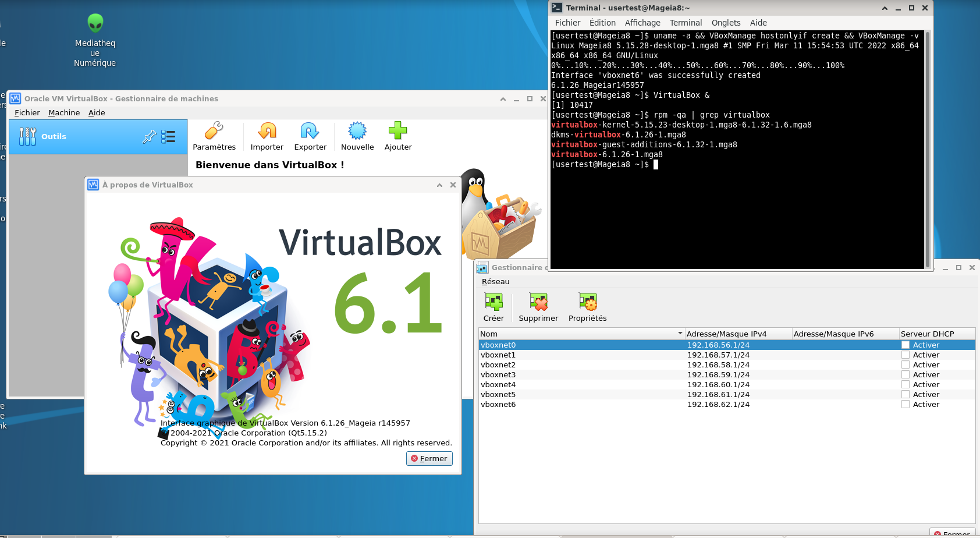Enable DHCP server for vboxnet6
Viewport: 980px width, 538px height.
906,404
